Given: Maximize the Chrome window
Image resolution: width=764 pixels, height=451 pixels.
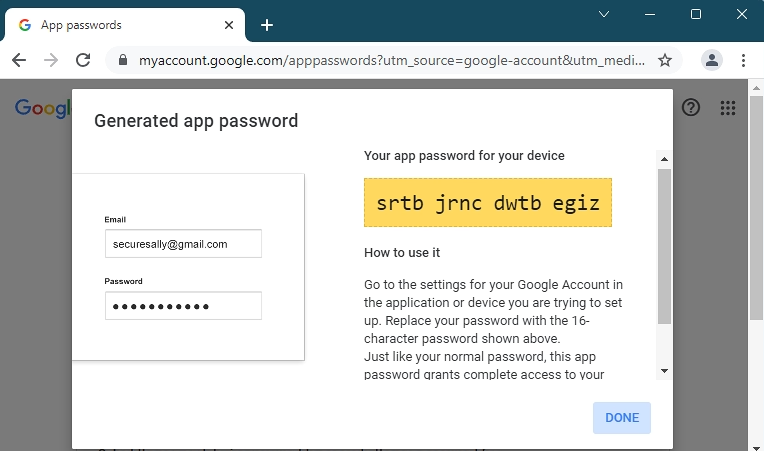Looking at the screenshot, I should point(696,14).
